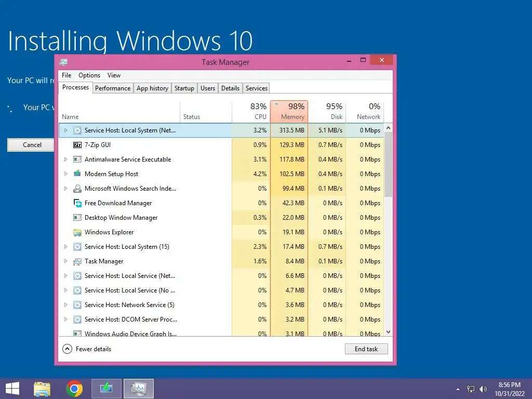Expand Service Host: Local System (15)

coord(66,247)
